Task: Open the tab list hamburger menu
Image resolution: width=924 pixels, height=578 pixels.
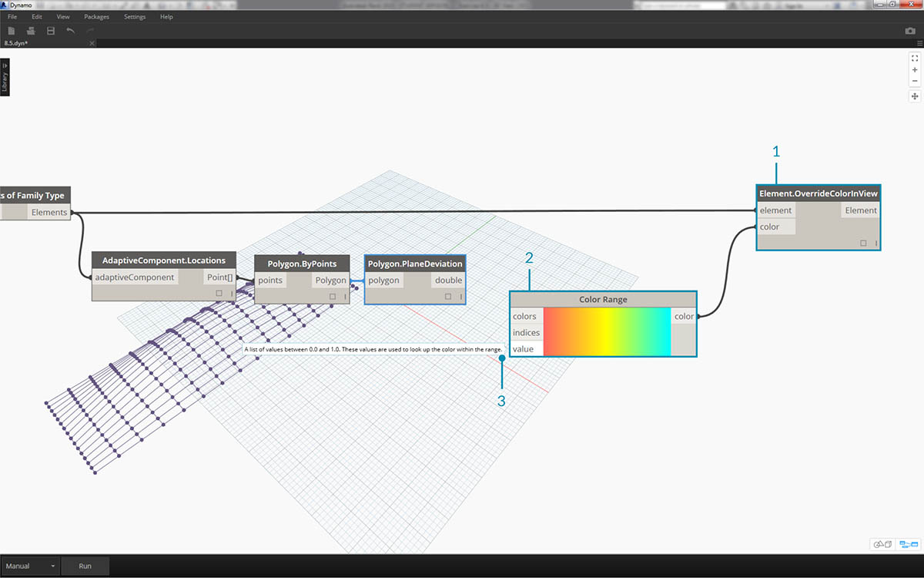Action: [918, 43]
